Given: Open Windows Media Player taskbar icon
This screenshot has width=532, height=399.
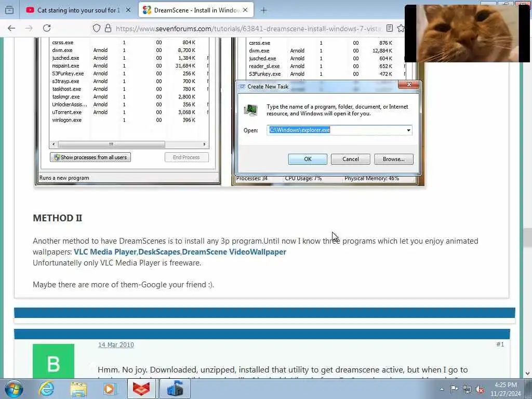Looking at the screenshot, I should click(110, 389).
